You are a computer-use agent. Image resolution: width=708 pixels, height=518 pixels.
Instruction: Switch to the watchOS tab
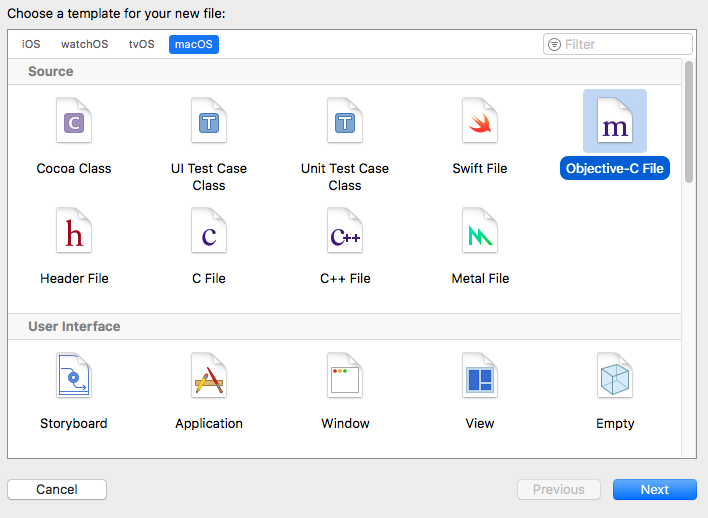(84, 44)
